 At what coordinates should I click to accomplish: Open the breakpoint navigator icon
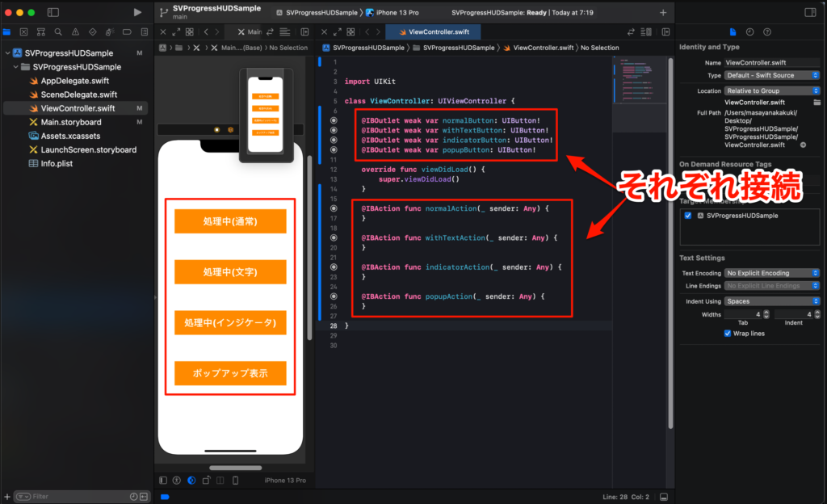[x=128, y=31]
